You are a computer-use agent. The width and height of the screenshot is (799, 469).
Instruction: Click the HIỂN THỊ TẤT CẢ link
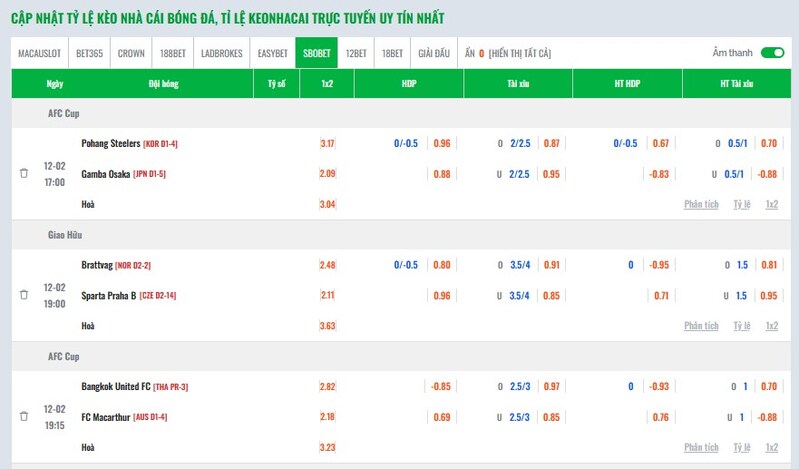tap(520, 53)
